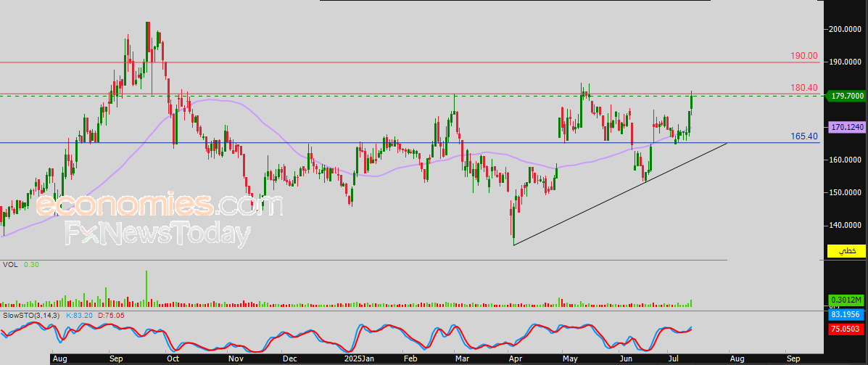This screenshot has width=868, height=365.
Task: Click the red 75.0503 stochastic D tag
Action: pyautogui.click(x=846, y=329)
